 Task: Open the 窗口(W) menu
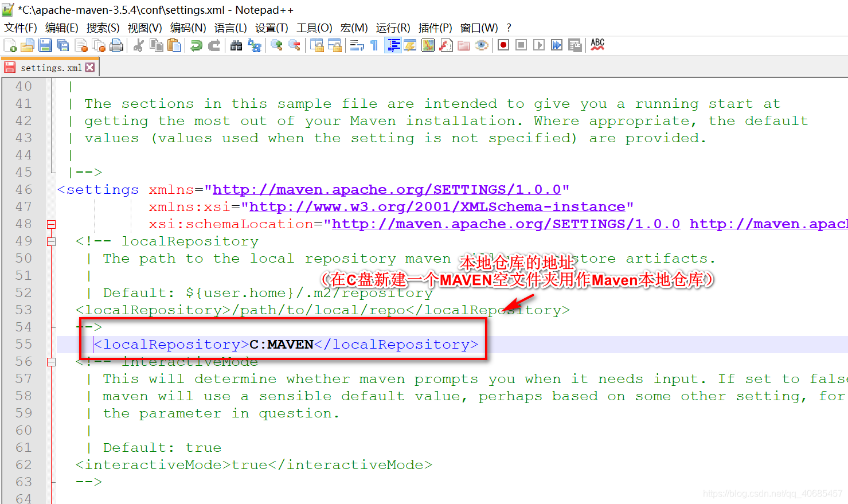pos(479,28)
